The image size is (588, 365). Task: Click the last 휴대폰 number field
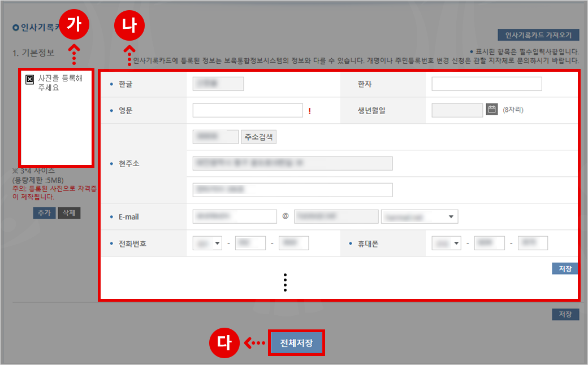pos(533,244)
